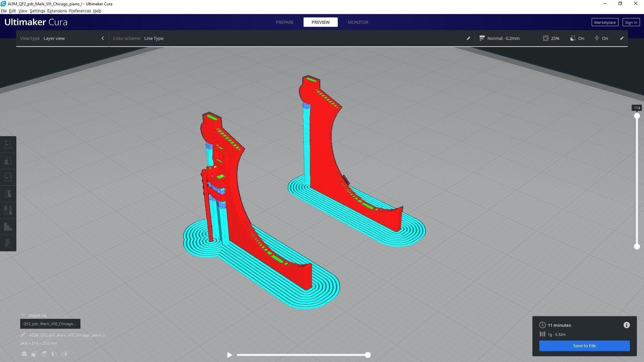Switch to the front camera view

(34, 354)
